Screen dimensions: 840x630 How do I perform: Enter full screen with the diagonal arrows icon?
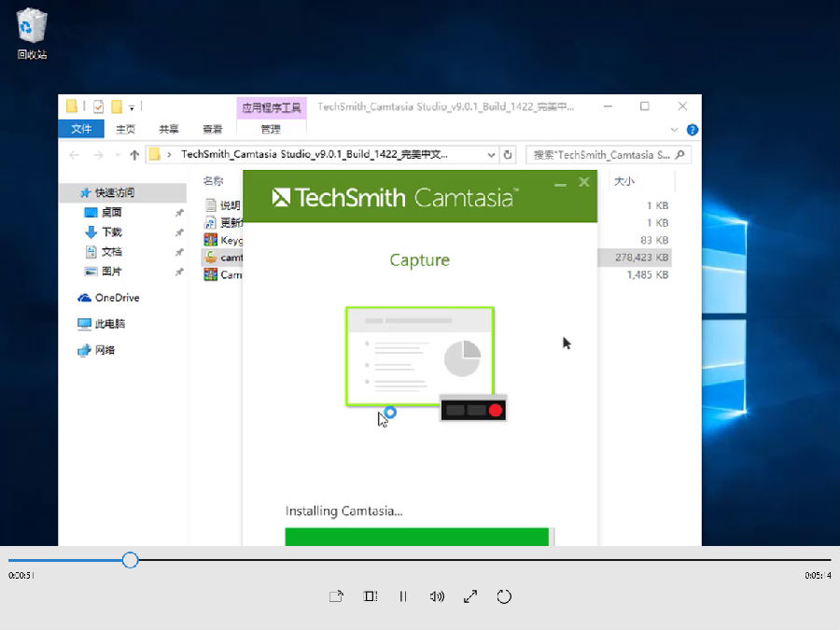pyautogui.click(x=470, y=596)
